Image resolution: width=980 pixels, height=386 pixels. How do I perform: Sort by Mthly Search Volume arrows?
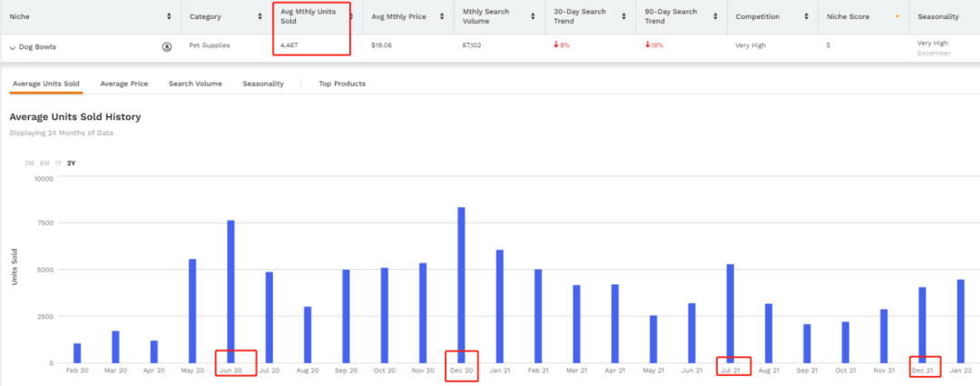pos(533,17)
